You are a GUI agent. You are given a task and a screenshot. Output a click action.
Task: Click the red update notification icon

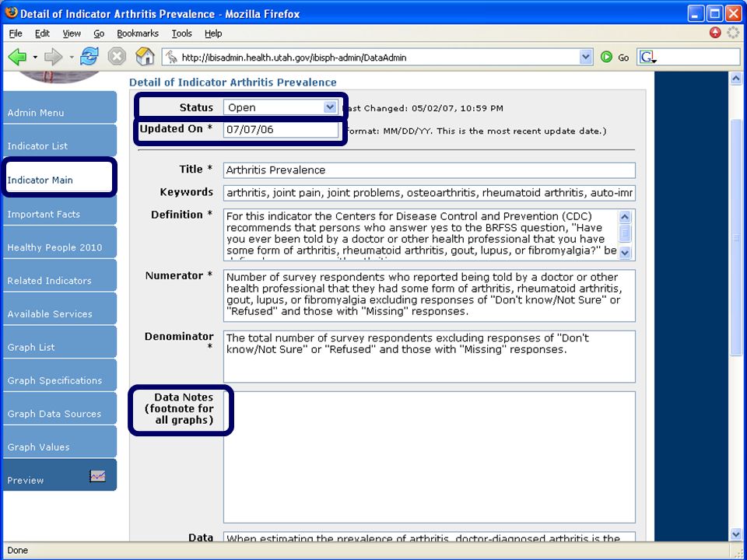click(715, 33)
